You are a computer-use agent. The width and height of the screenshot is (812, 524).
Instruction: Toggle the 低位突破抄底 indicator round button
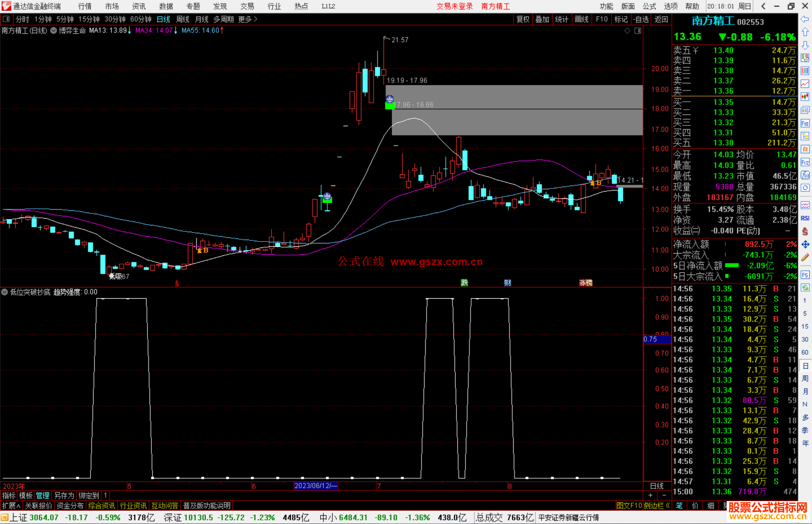(x=5, y=292)
